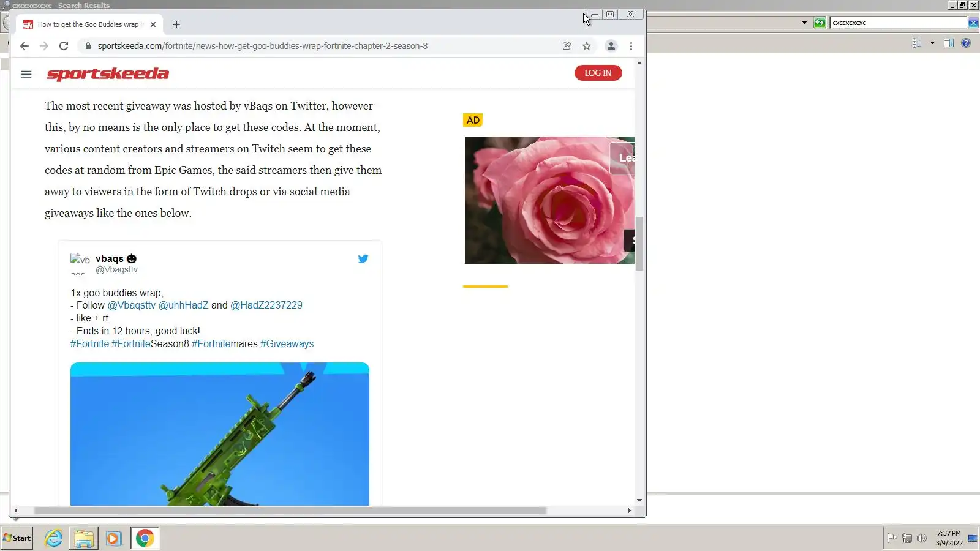
Task: Click the #Fortnite hashtag
Action: tap(89, 344)
